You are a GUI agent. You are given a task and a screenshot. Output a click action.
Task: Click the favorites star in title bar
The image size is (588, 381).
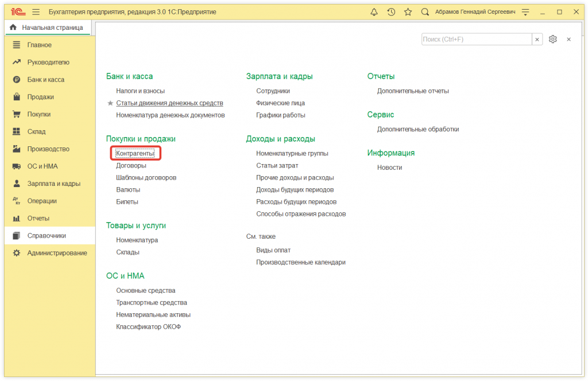(408, 12)
